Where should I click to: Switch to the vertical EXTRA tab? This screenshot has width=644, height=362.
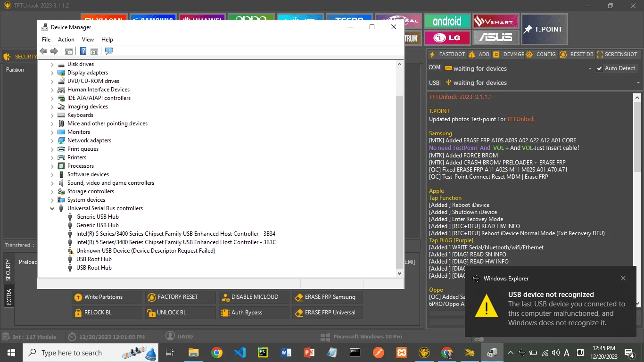tap(8, 296)
